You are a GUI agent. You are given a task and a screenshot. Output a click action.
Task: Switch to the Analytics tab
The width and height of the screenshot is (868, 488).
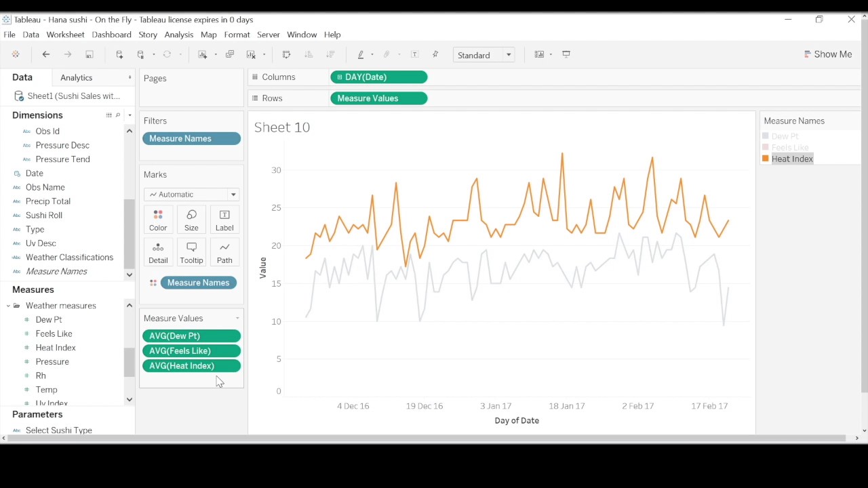point(76,78)
